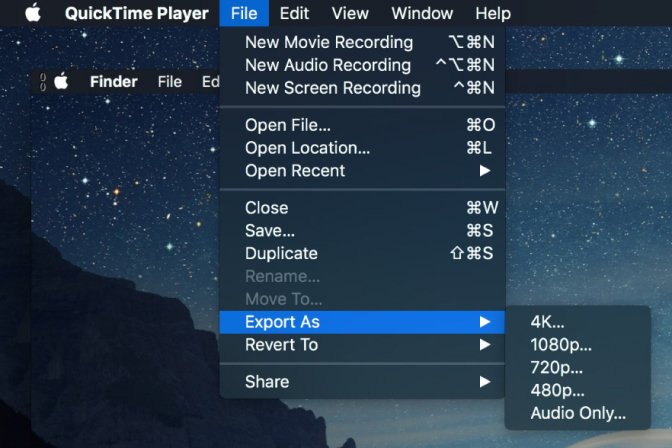Choose Close from the File menu
Screen dimensions: 672x448
[x=363, y=208]
